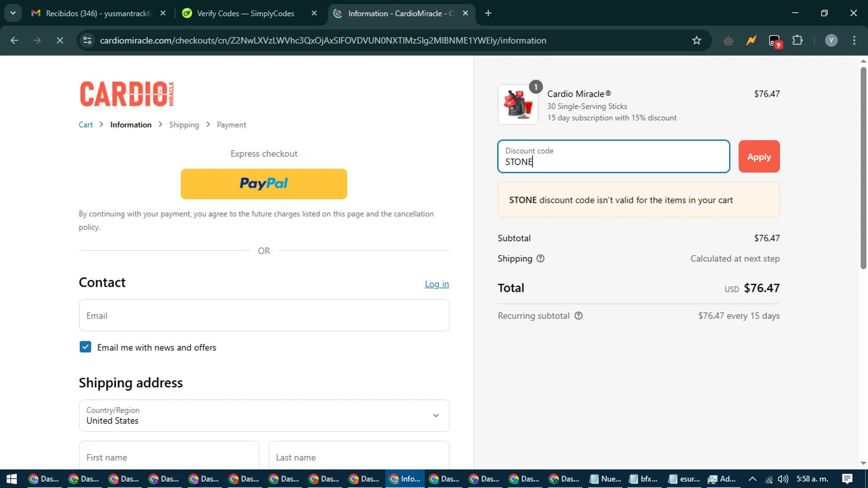
Task: Expand the Country/Region dropdown
Action: coord(264,416)
